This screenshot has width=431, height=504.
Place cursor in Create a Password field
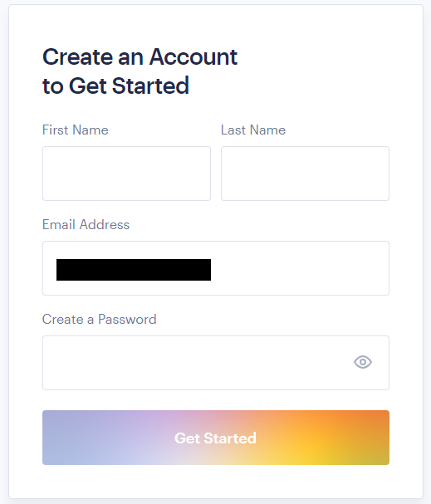(x=216, y=363)
